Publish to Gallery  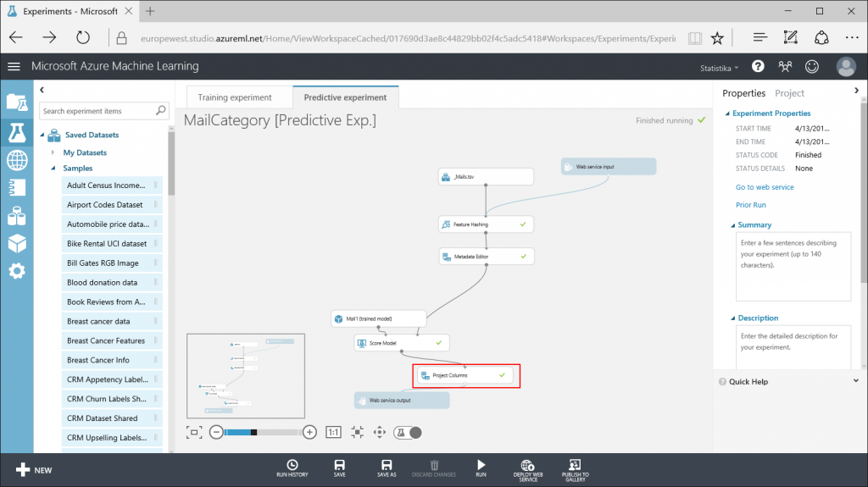(576, 470)
